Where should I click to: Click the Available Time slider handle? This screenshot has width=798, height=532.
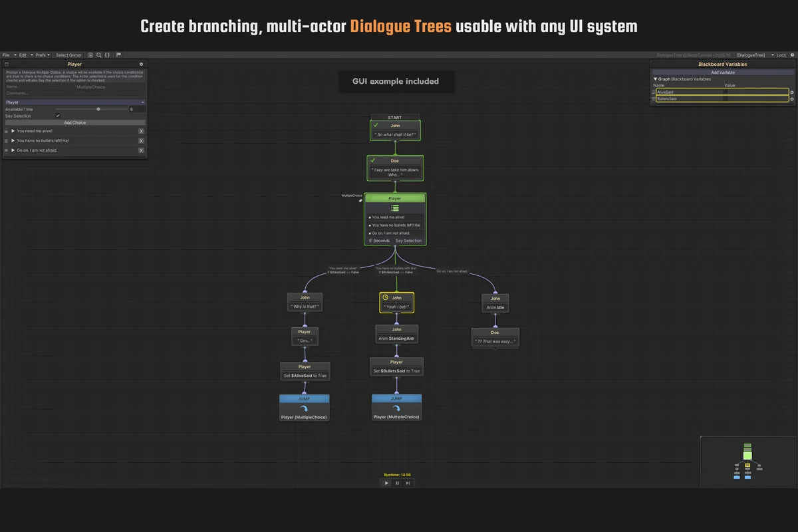click(98, 109)
